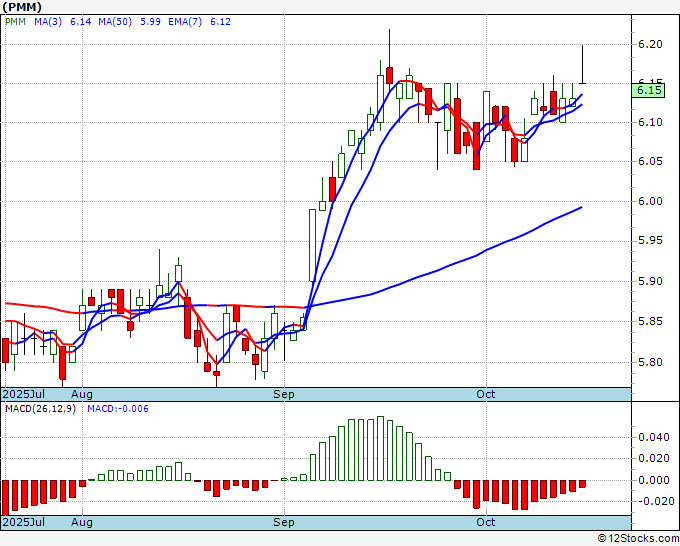
Task: Click the 0.040 MACD axis label
Action: tap(654, 437)
